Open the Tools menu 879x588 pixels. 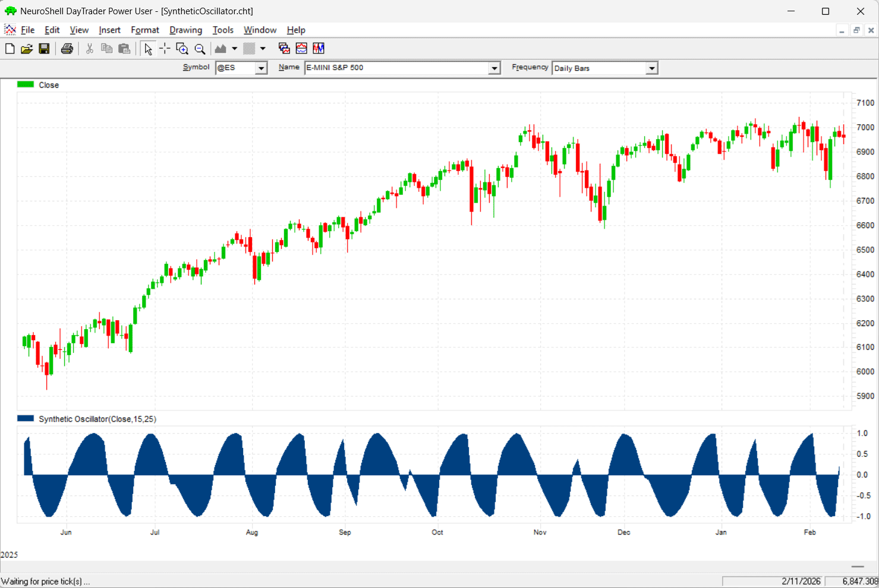point(223,30)
